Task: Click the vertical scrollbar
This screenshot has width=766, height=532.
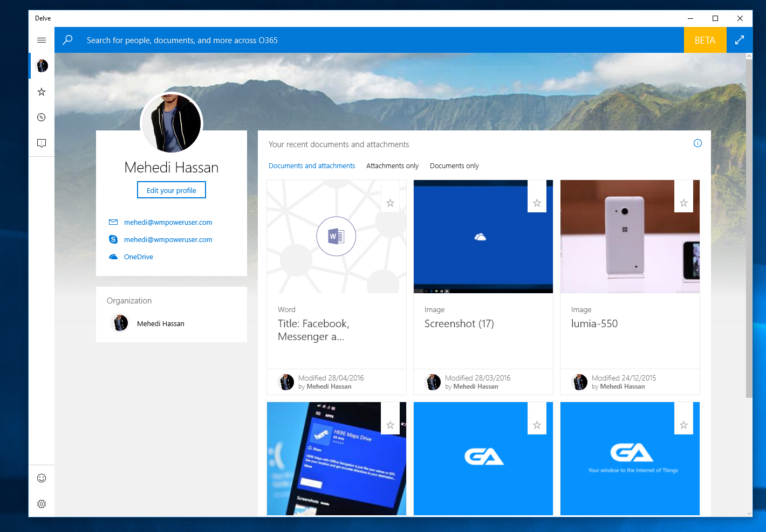Action: click(x=749, y=228)
